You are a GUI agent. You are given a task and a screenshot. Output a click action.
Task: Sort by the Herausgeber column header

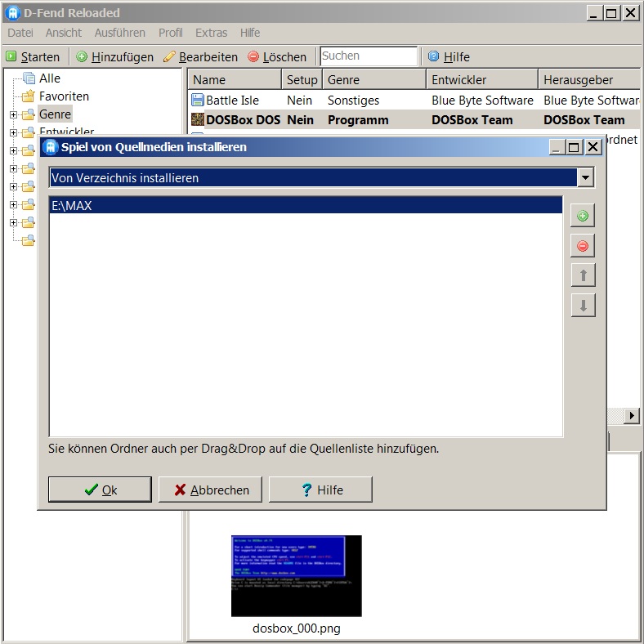pos(590,79)
